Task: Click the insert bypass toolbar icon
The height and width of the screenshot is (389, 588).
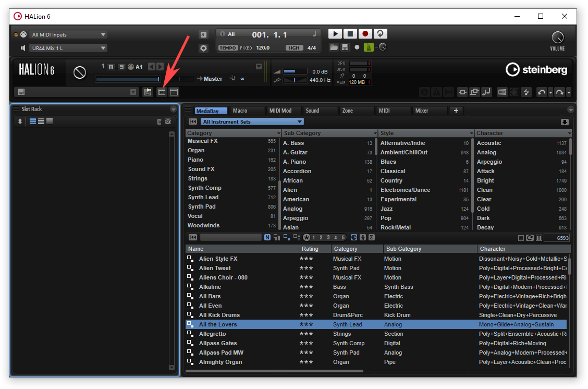Action: (x=462, y=92)
